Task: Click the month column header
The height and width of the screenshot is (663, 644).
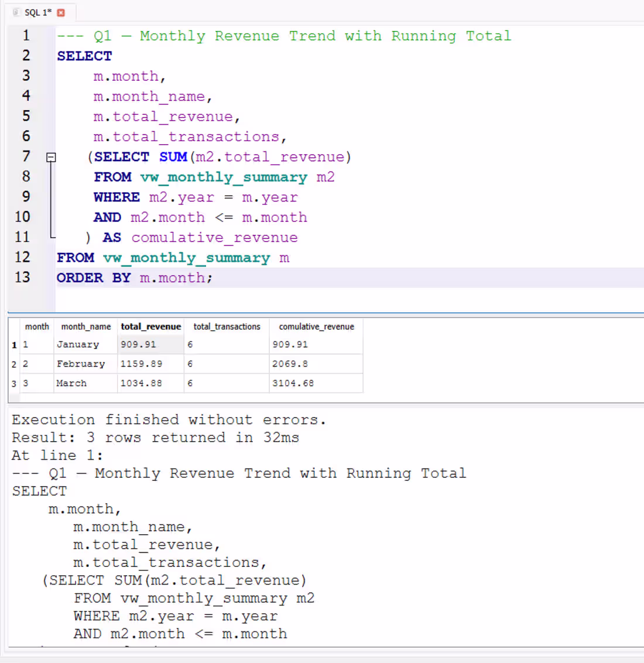Action: click(37, 326)
